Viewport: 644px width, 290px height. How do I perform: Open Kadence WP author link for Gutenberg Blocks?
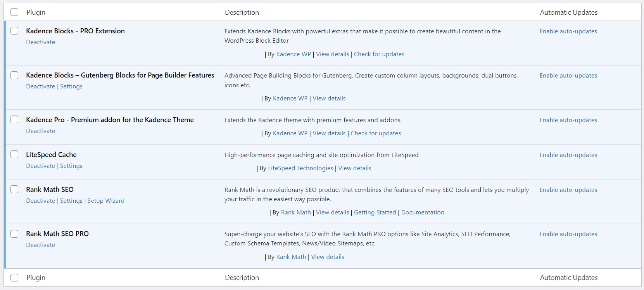[x=290, y=98]
